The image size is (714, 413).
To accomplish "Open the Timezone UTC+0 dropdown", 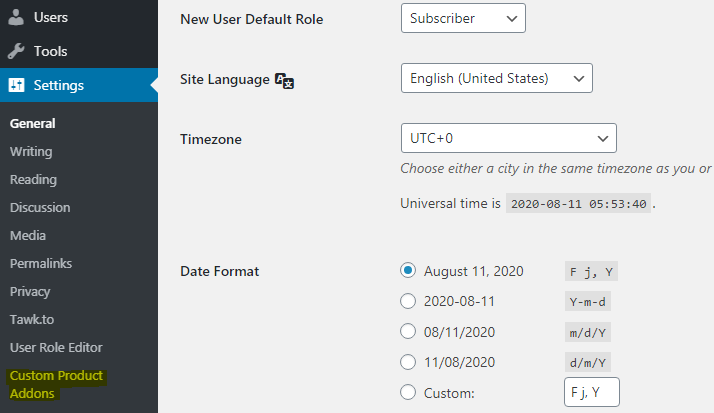I will [508, 137].
